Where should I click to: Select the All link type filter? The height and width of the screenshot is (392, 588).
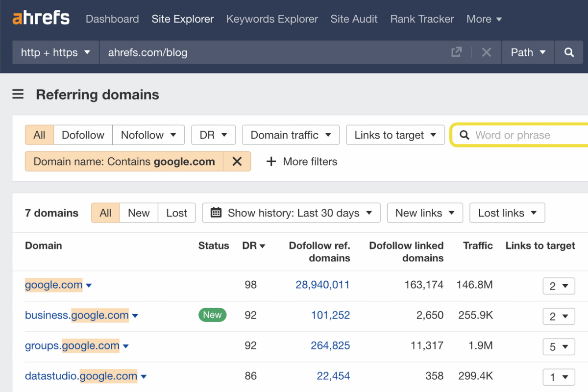tap(39, 135)
